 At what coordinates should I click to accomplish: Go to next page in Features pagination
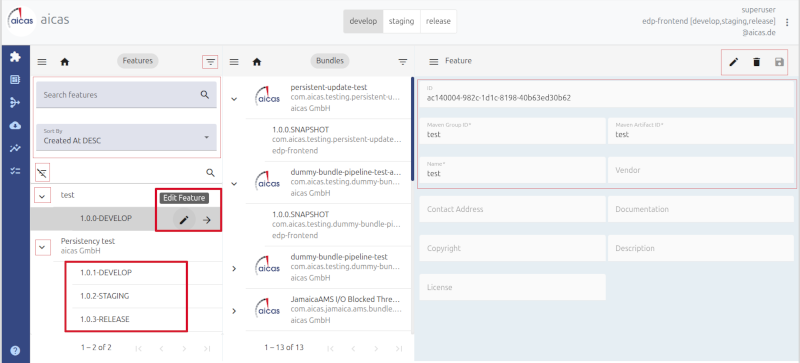click(184, 349)
